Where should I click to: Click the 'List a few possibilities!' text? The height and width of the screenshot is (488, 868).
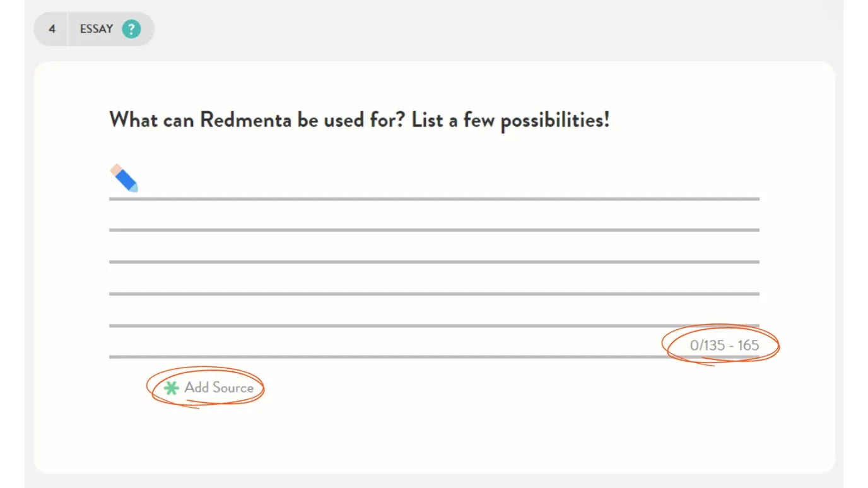coord(511,120)
